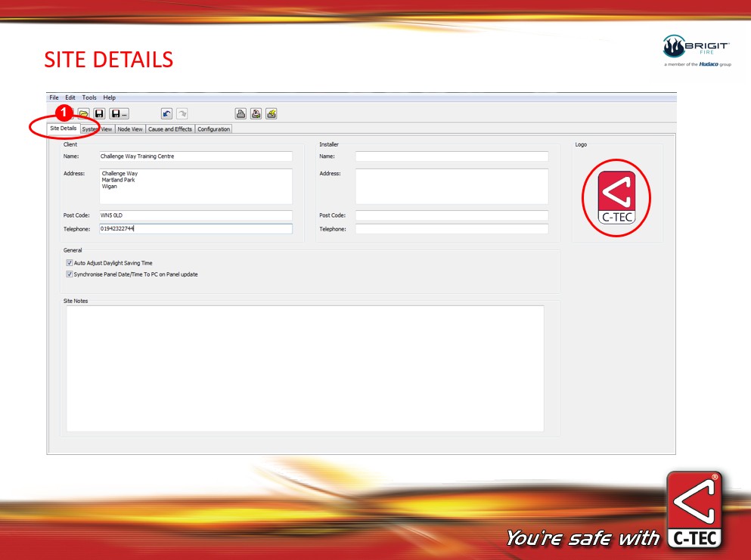Click the C-TEC logo image in the Logo panel
The width and height of the screenshot is (751, 560).
(x=617, y=198)
